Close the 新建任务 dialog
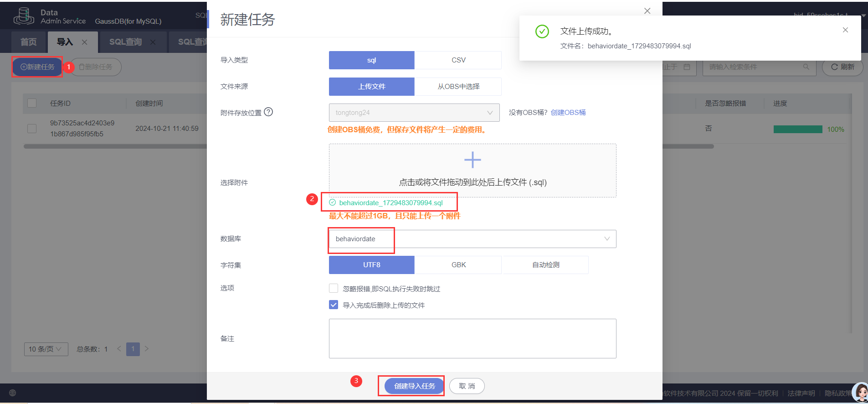This screenshot has height=404, width=868. (647, 11)
